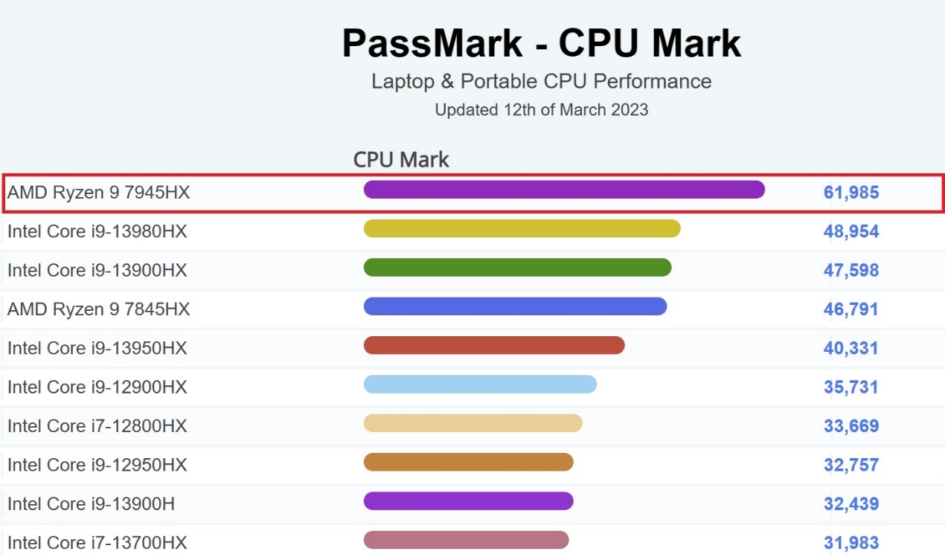Image resolution: width=945 pixels, height=560 pixels.
Task: Open Intel Core i9-12900HX page
Action: (97, 387)
